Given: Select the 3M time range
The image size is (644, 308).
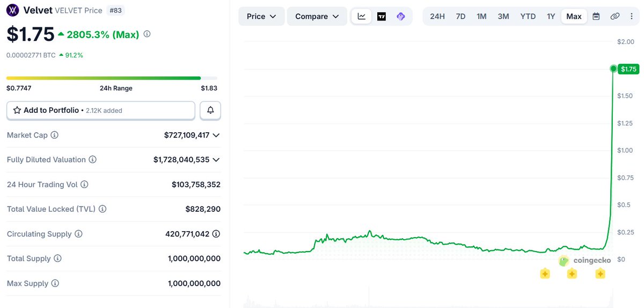Looking at the screenshot, I should [x=503, y=16].
